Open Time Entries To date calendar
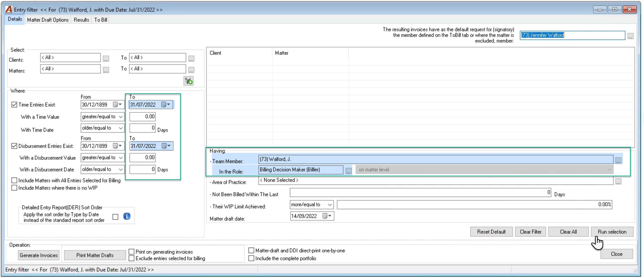The image size is (644, 278). [x=166, y=105]
